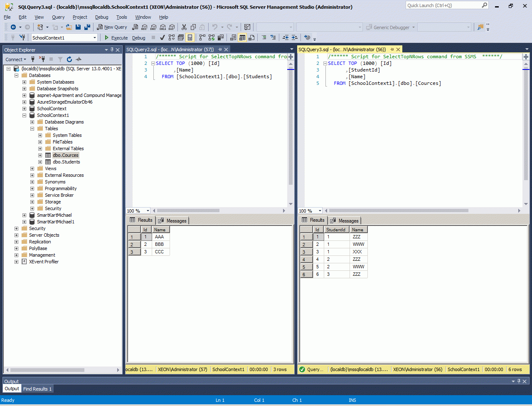Open a new MDX query
The image size is (532, 406).
pyautogui.click(x=144, y=27)
